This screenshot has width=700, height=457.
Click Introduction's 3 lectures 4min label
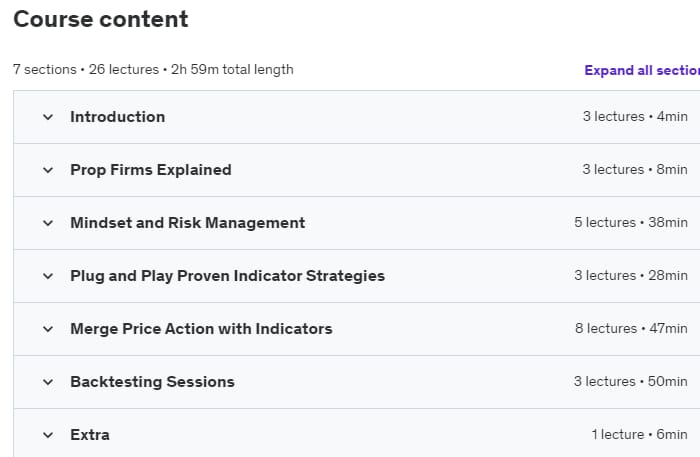(x=635, y=116)
